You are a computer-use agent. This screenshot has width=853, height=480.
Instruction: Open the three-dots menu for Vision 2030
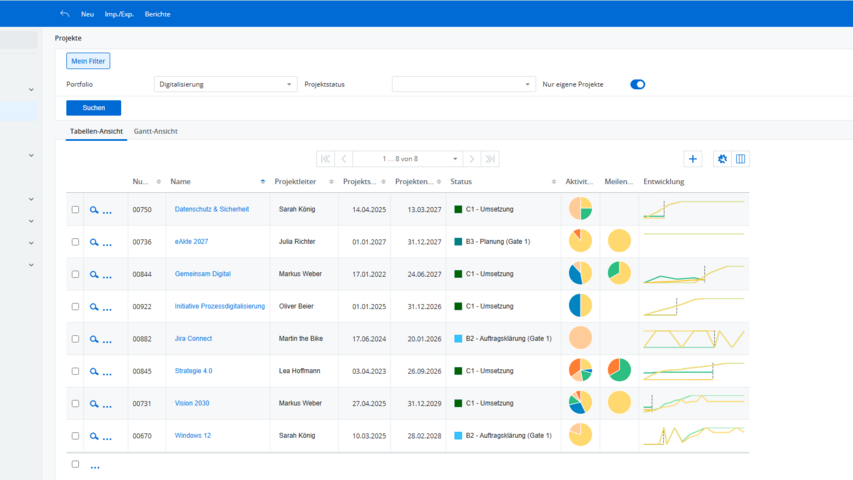107,405
